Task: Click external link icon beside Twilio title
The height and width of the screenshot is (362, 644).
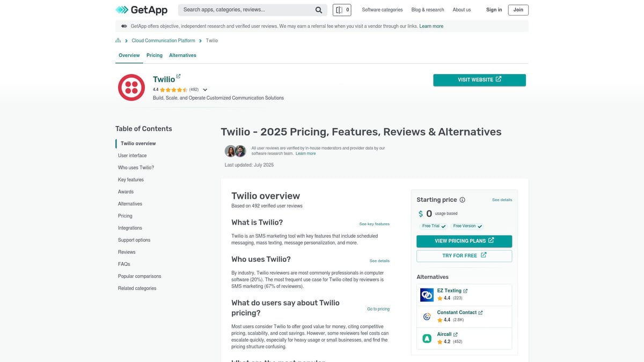Action: pos(179,76)
